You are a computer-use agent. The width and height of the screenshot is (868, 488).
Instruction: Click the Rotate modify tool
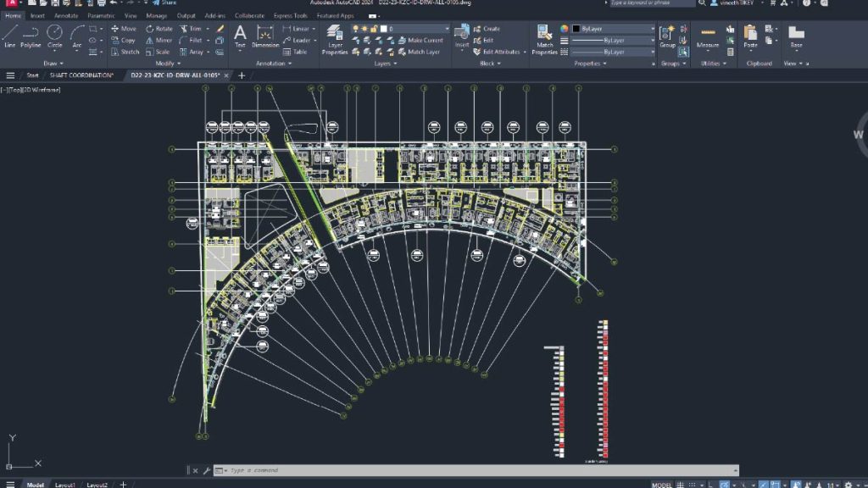(x=158, y=29)
